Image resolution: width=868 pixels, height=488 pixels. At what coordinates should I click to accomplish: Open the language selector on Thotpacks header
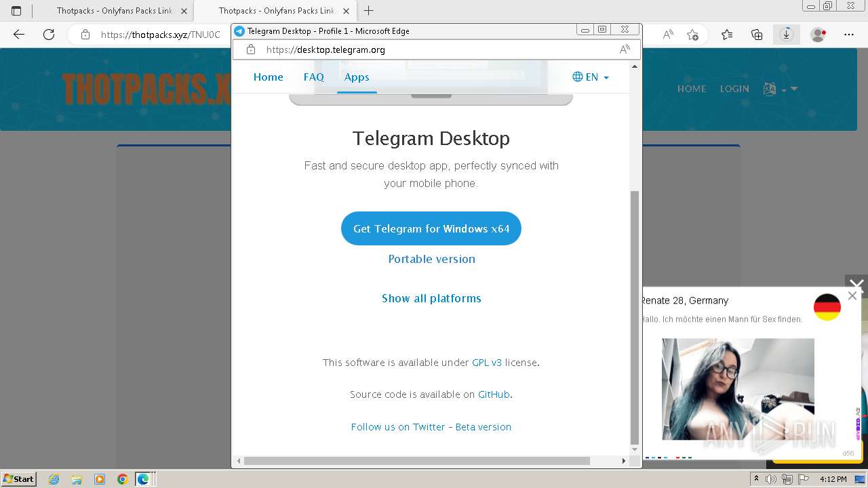pos(780,89)
